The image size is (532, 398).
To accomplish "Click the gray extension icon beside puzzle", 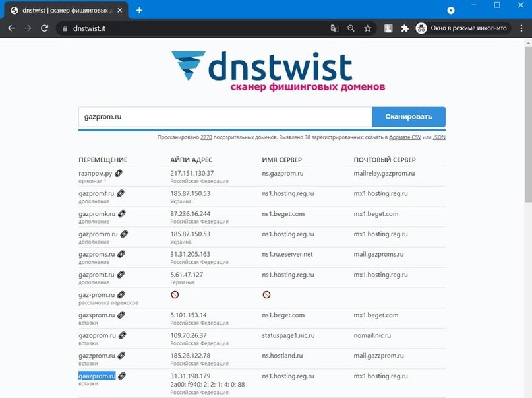I will pos(388,28).
